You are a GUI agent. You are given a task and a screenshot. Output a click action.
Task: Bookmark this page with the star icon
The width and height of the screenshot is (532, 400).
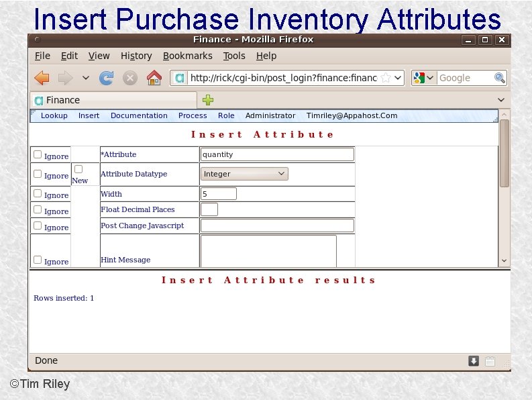click(386, 78)
